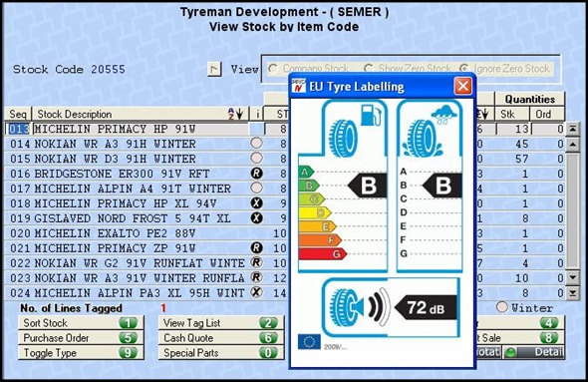
Task: Click stock quantity 45 for NOKIAN WR A3 91H
Action: coord(521,144)
